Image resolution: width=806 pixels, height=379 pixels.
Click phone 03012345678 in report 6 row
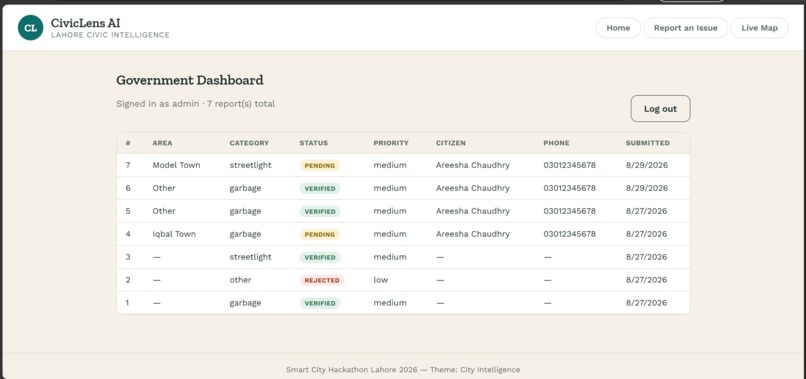click(570, 188)
